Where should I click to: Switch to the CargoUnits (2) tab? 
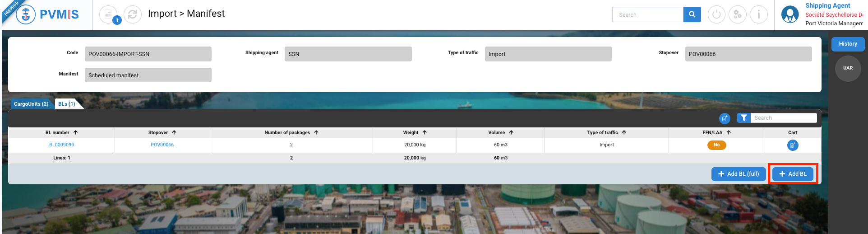(31, 104)
